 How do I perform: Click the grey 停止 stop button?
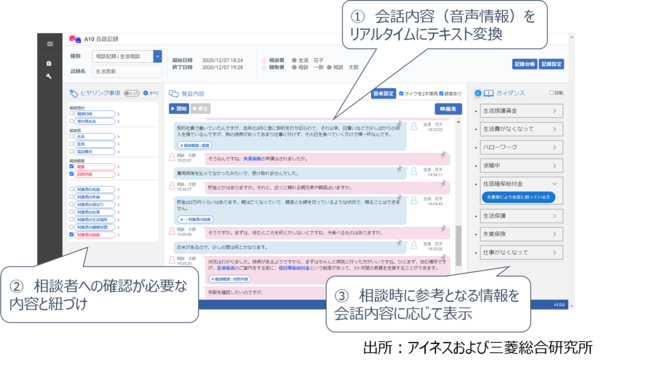(201, 109)
